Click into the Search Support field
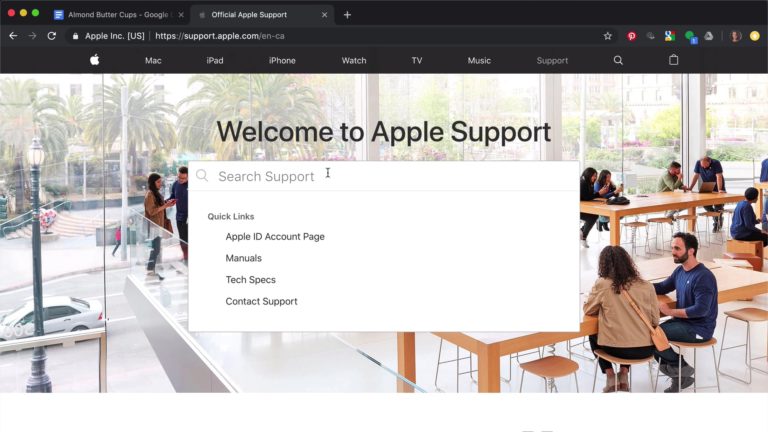The image size is (768, 432). pos(384,176)
